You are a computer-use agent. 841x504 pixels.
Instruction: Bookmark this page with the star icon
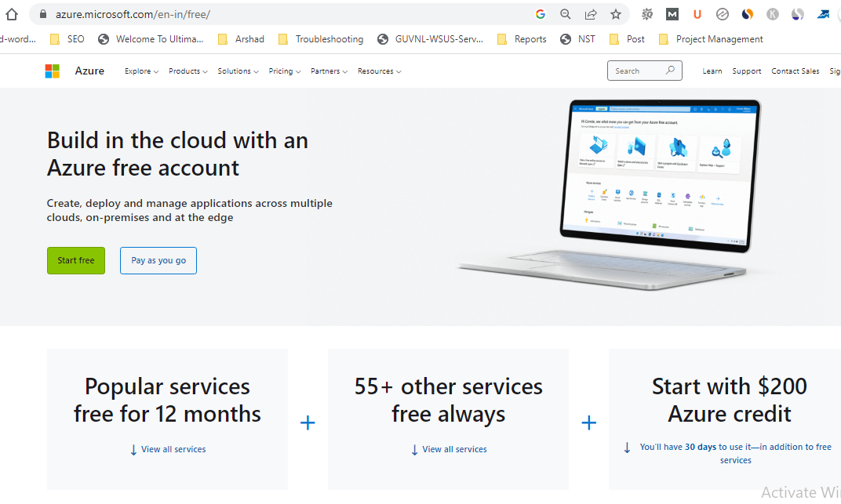pos(616,14)
